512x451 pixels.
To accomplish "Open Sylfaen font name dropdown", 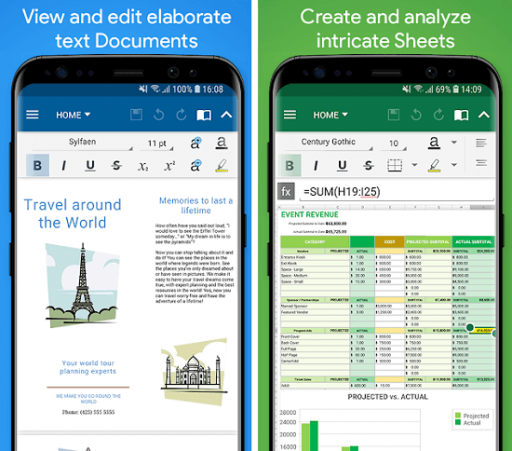I will (x=83, y=143).
